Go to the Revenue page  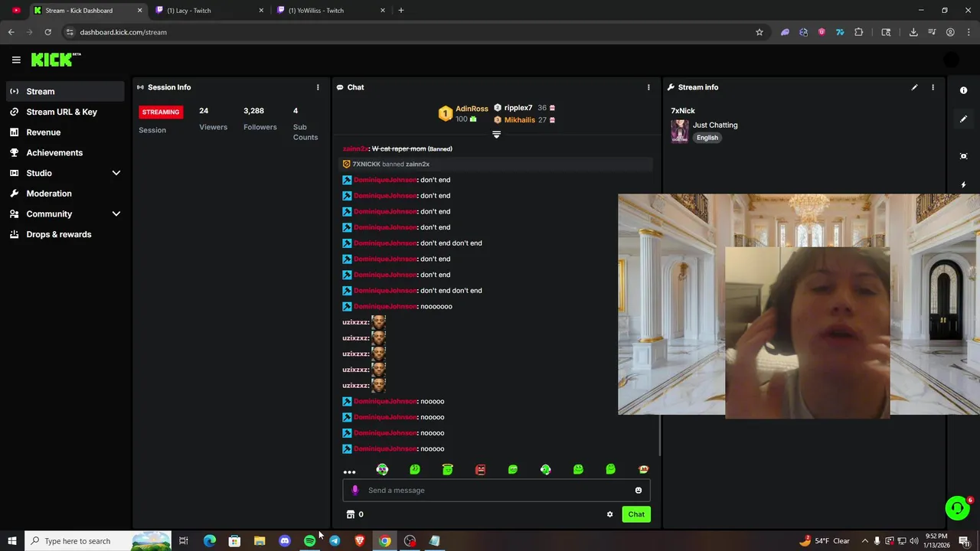65,132
